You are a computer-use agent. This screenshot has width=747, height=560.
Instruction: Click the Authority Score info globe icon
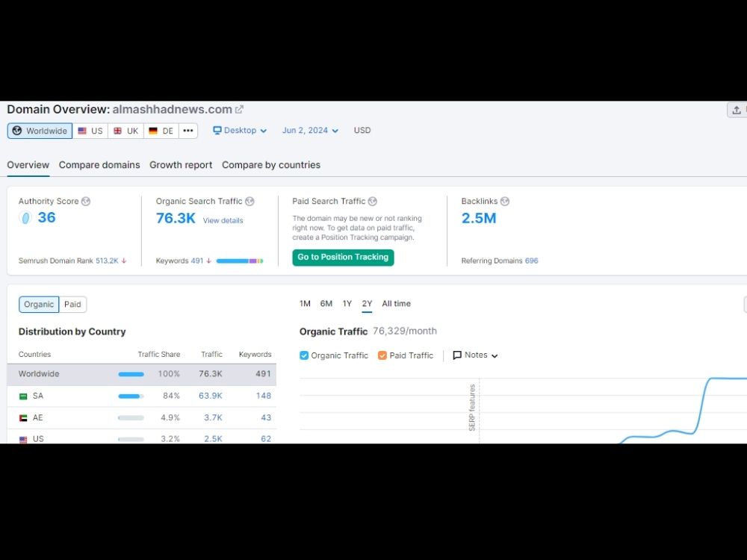click(86, 202)
